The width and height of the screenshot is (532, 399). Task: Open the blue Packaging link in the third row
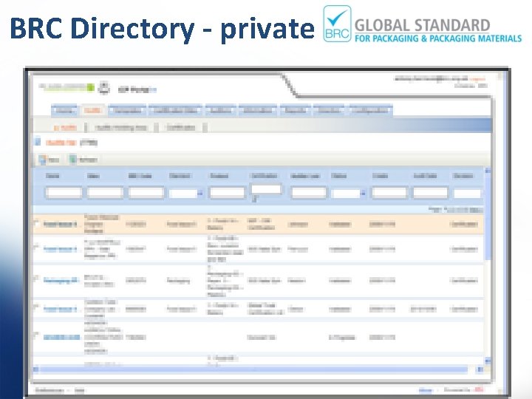tap(61, 281)
